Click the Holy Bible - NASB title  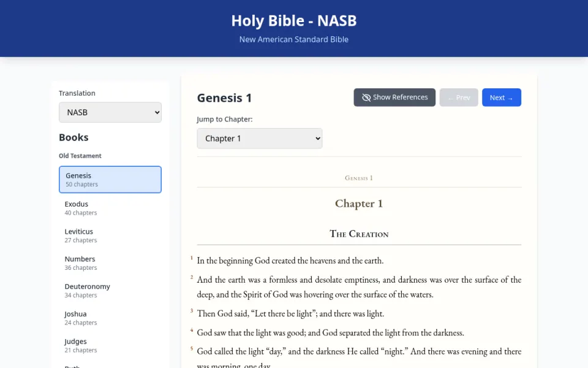(293, 21)
